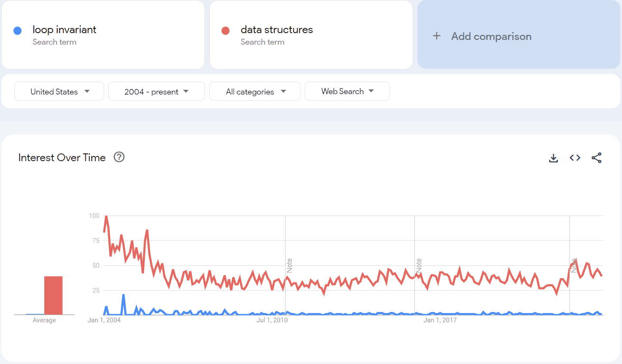The width and height of the screenshot is (622, 364).
Task: Open the Web Search type dropdown
Action: 347,91
